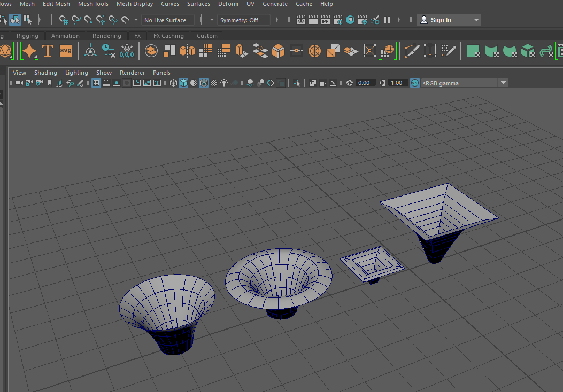The image size is (563, 392).
Task: Click the circular Circularize shelf icon
Action: click(x=314, y=51)
